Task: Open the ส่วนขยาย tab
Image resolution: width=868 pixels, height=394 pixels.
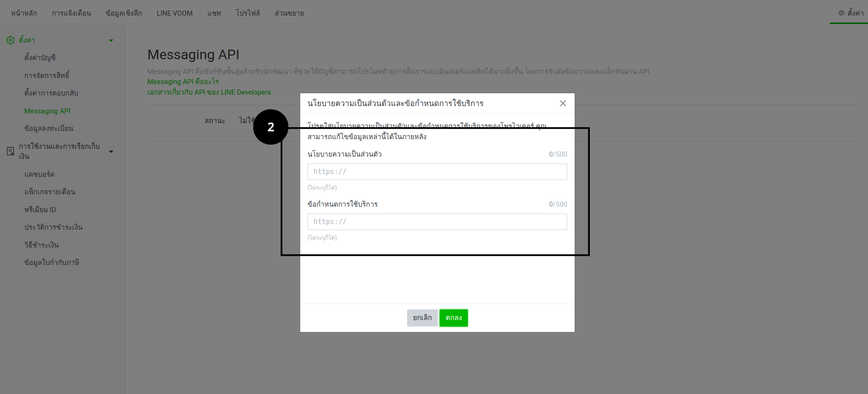Action: click(289, 13)
